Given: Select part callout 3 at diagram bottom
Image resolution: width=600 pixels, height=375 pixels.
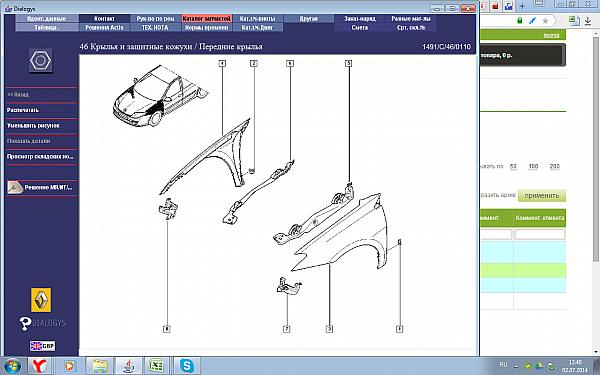Looking at the screenshot, I should pyautogui.click(x=329, y=329).
